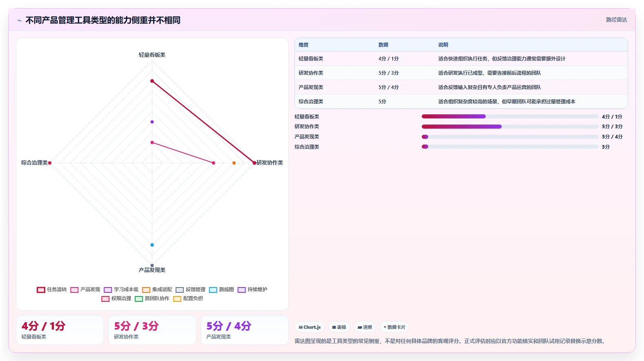Click the 轻量看板类 cell in table
The width and height of the screenshot is (644, 361).
(x=311, y=59)
